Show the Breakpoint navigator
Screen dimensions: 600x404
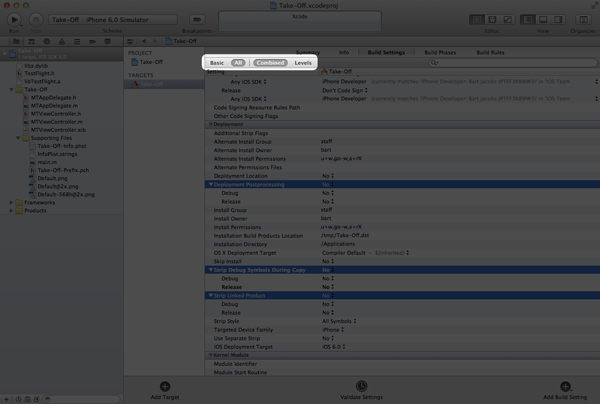[92, 41]
